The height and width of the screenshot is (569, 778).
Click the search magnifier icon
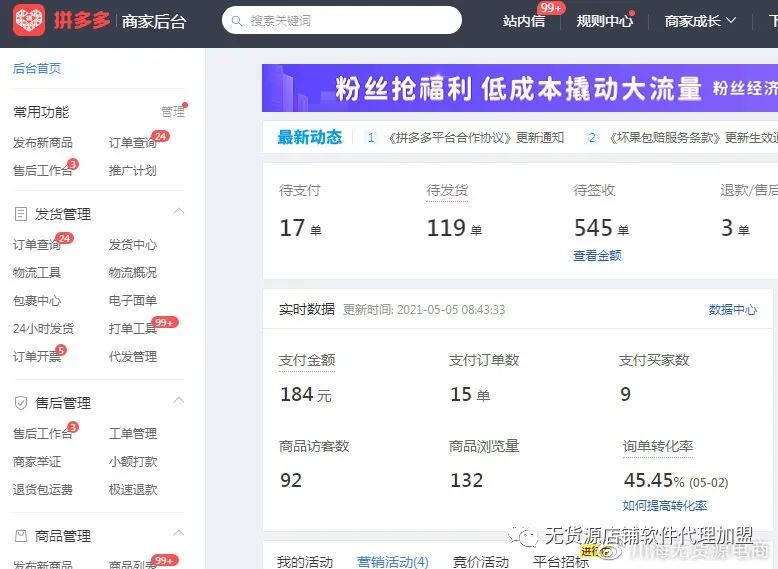coord(237,21)
